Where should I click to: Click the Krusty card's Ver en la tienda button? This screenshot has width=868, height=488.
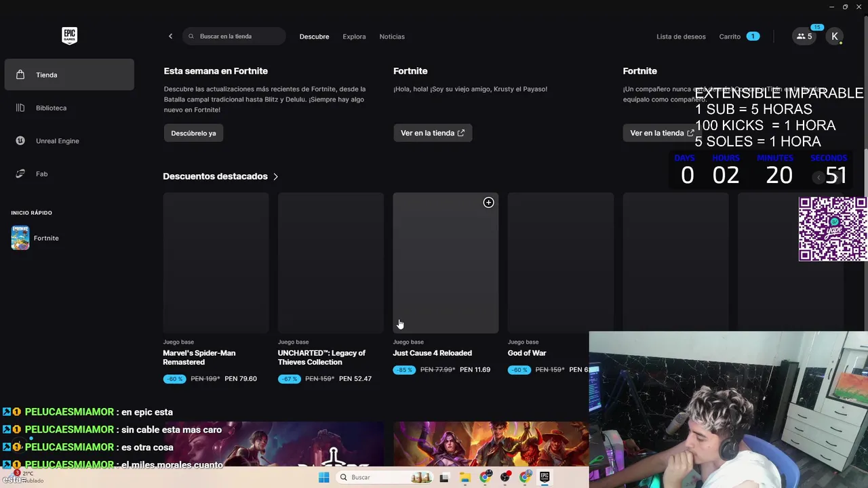[433, 133]
